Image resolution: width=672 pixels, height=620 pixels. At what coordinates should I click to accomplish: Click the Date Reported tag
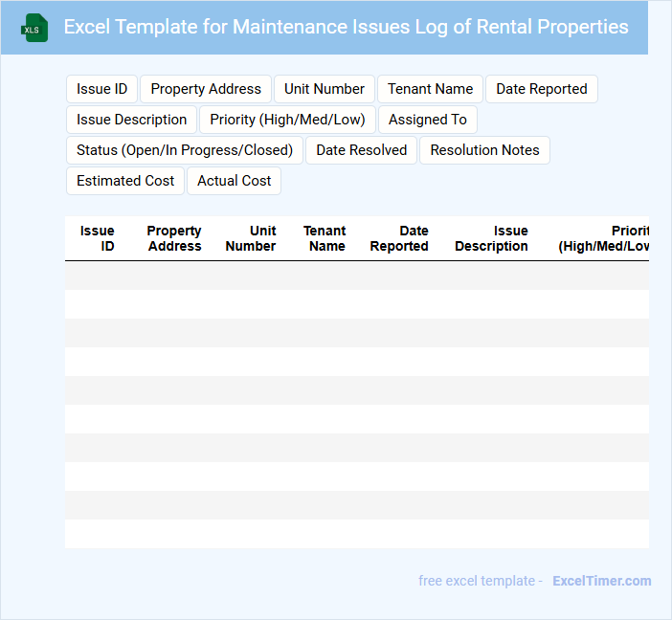(x=542, y=89)
